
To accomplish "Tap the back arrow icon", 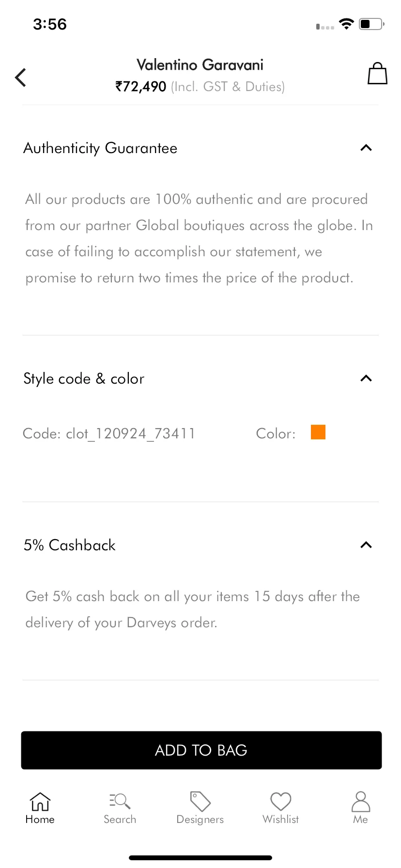I will pyautogui.click(x=20, y=77).
